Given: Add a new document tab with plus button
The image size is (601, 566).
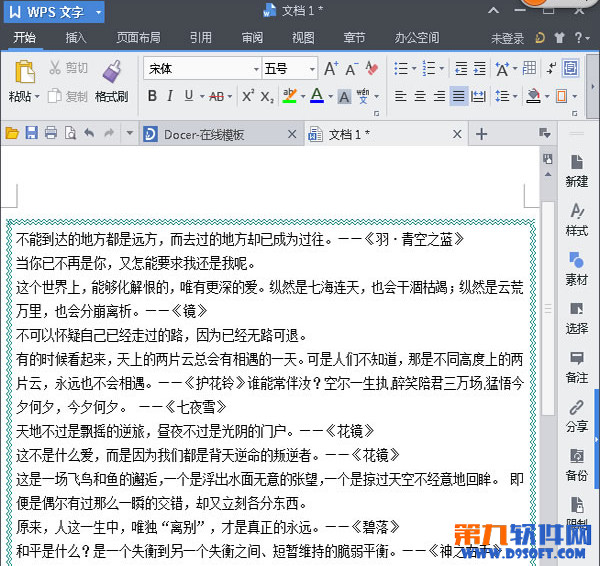Looking at the screenshot, I should (x=481, y=134).
